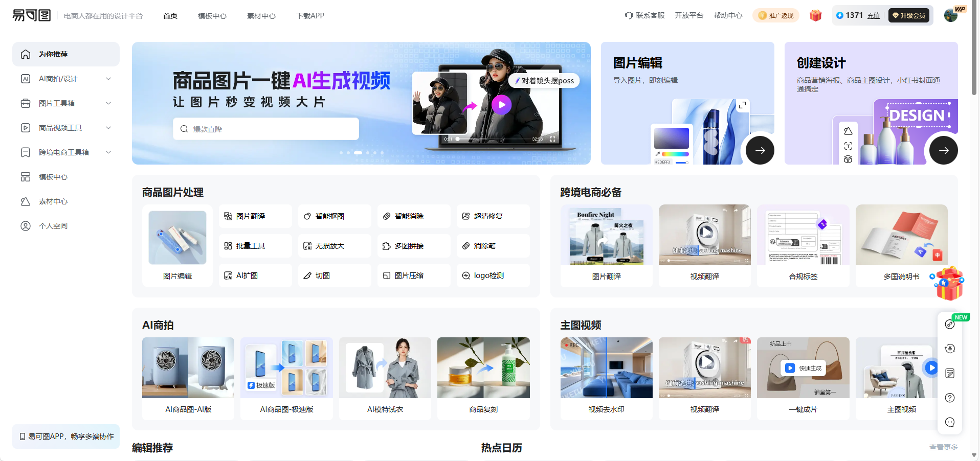Open the 多图拼接 tool
The image size is (980, 461).
pos(414,246)
